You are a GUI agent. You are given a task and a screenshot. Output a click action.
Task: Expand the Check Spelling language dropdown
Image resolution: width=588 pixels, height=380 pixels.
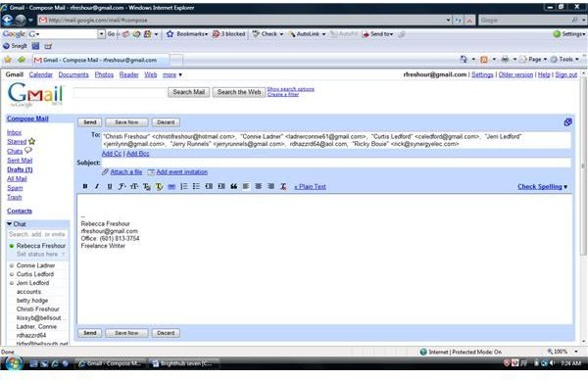coord(565,187)
